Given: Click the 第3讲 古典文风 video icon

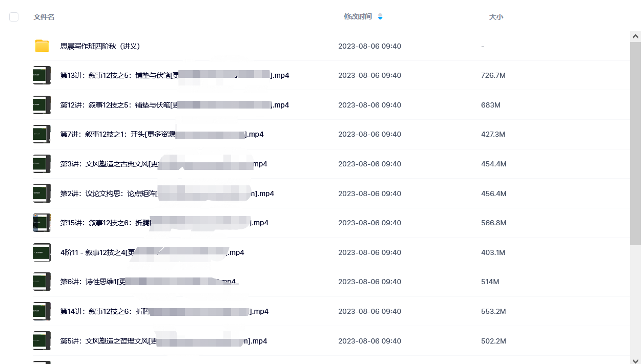Looking at the screenshot, I should click(42, 164).
